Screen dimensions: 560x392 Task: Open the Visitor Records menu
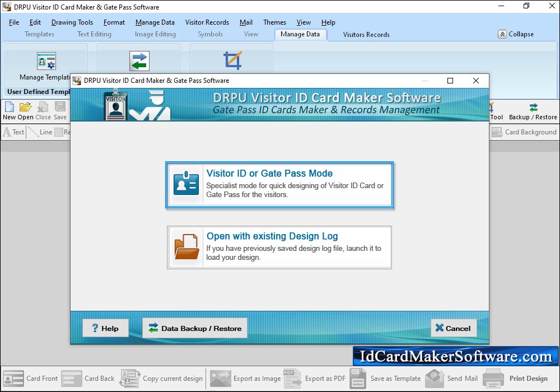(x=207, y=22)
